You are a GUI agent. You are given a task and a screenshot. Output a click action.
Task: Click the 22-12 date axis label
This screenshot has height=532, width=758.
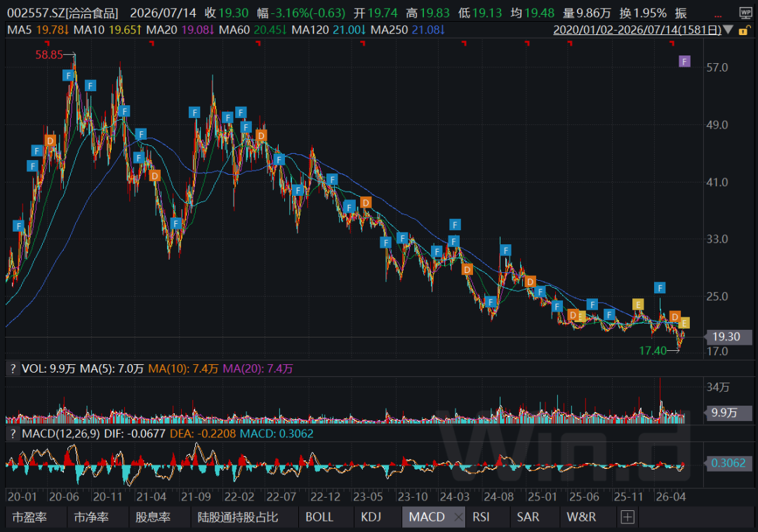coord(325,496)
